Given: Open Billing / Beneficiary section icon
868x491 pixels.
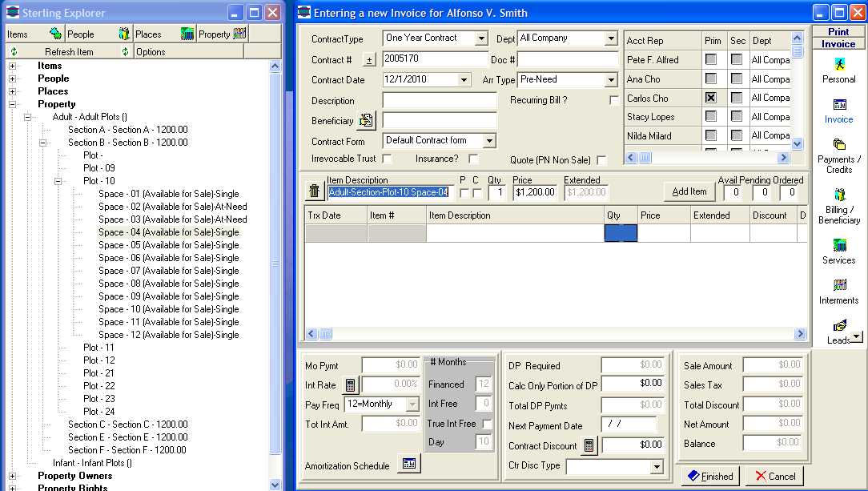Looking at the screenshot, I should [838, 195].
